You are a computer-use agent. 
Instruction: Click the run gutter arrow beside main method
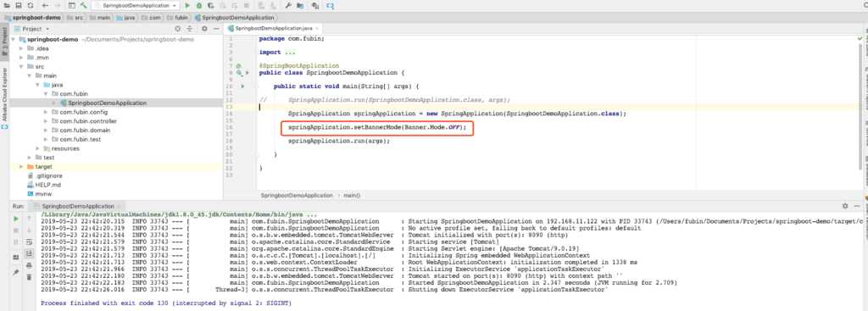pyautogui.click(x=242, y=86)
